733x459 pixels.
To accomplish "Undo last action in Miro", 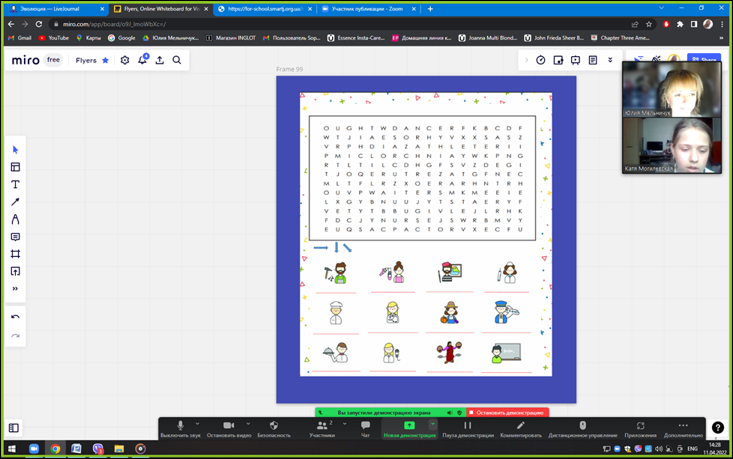I will point(15,317).
